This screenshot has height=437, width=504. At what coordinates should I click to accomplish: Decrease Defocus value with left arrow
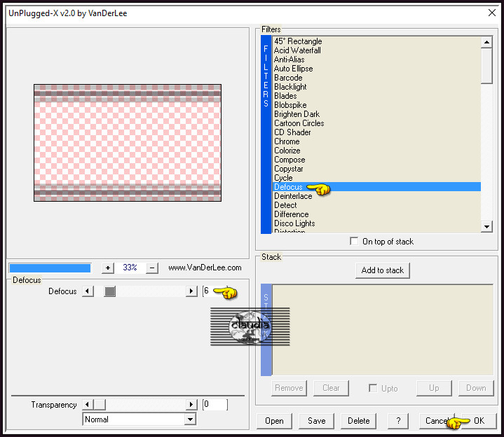pos(88,291)
